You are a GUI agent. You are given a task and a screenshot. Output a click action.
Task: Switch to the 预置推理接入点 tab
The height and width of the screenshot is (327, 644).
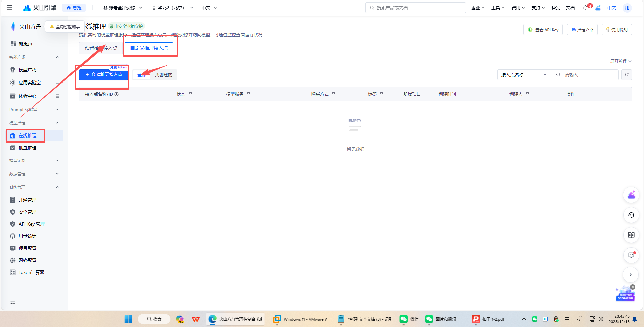click(x=101, y=48)
